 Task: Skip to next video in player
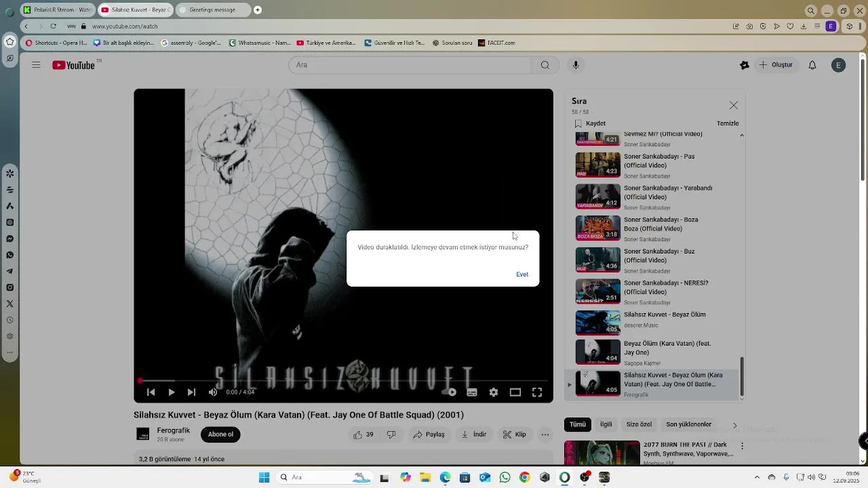click(x=191, y=392)
